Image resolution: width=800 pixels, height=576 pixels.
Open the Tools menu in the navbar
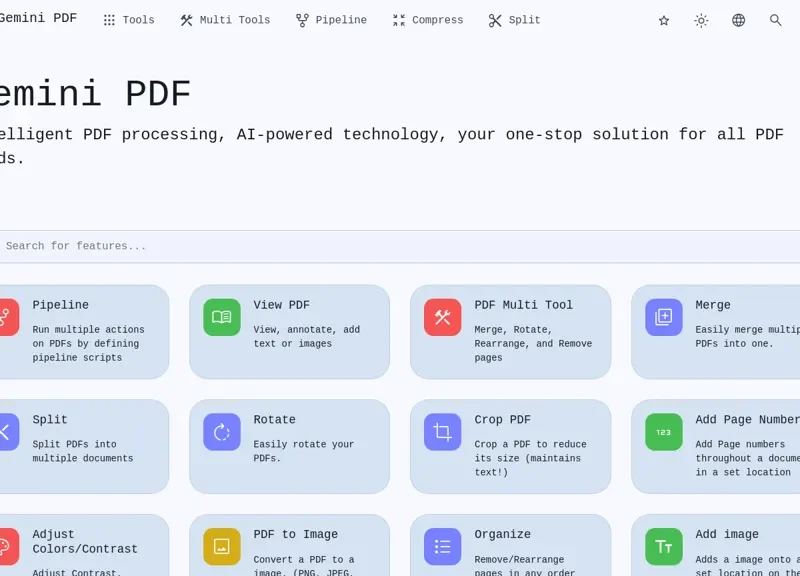pos(129,20)
